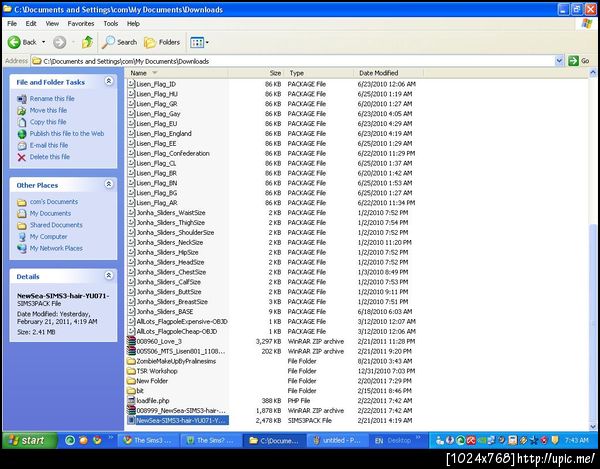Open Back button history dropdown arrow
This screenshot has height=469, width=600.
click(43, 42)
